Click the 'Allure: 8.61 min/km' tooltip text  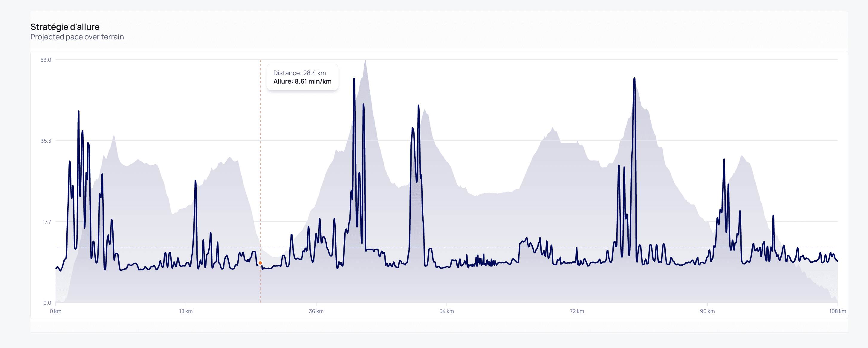tap(302, 81)
